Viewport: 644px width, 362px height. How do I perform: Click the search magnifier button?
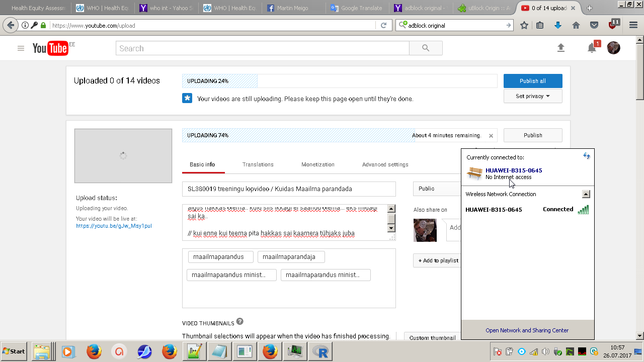tap(426, 48)
